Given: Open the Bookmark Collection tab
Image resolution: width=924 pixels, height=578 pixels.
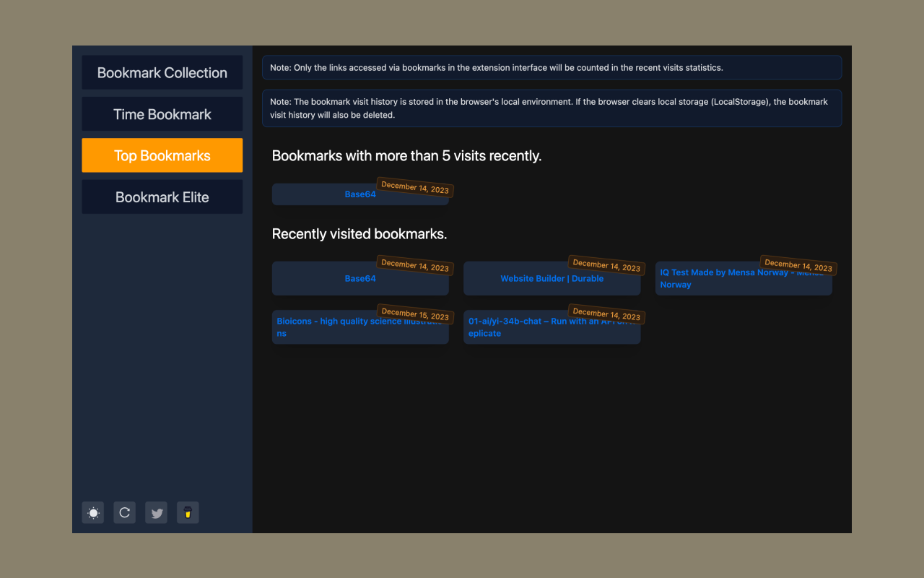Looking at the screenshot, I should tap(162, 73).
